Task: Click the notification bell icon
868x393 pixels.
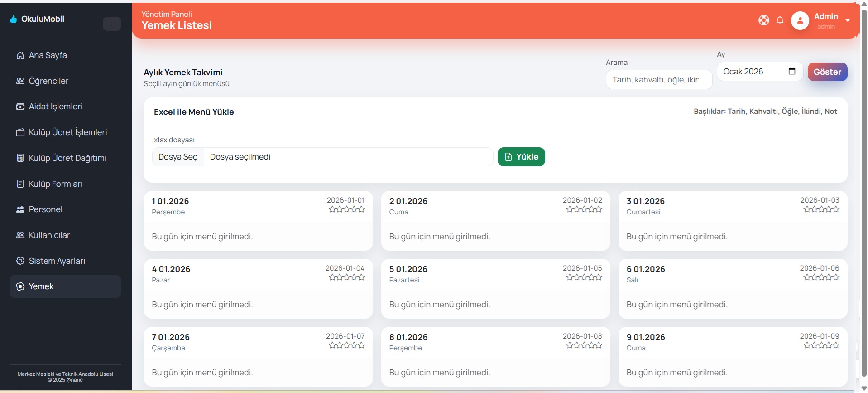Action: coord(780,20)
